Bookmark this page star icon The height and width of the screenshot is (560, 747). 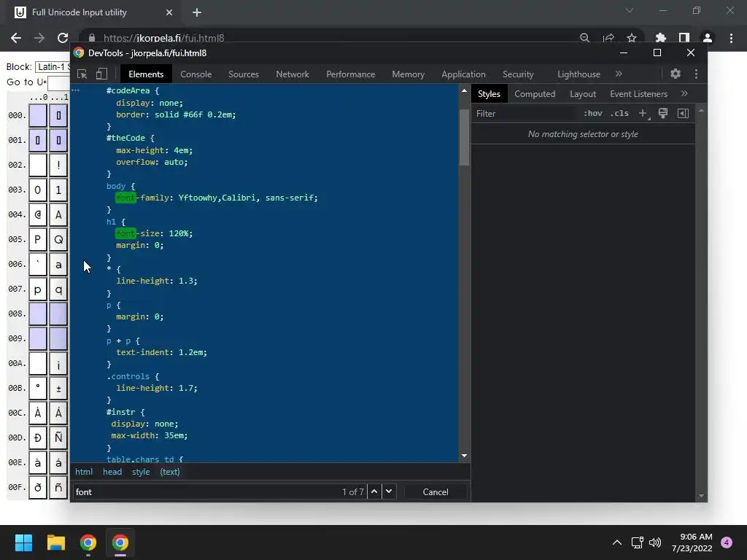(632, 38)
